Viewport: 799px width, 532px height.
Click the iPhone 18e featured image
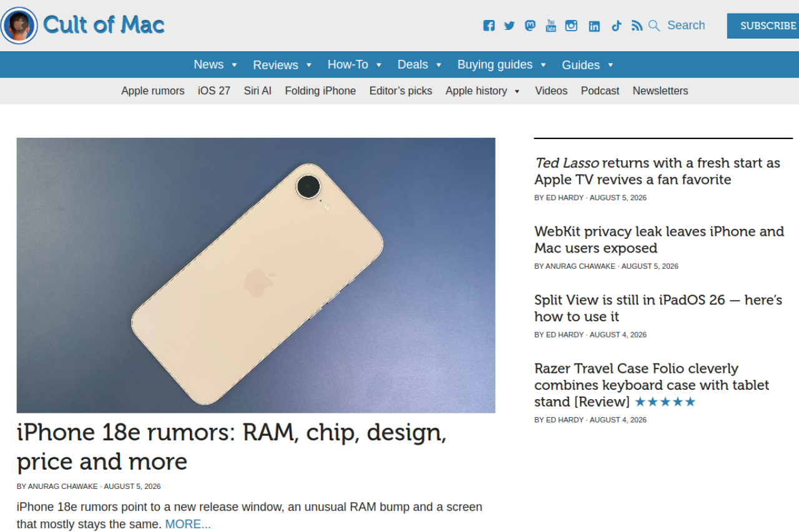tap(256, 275)
